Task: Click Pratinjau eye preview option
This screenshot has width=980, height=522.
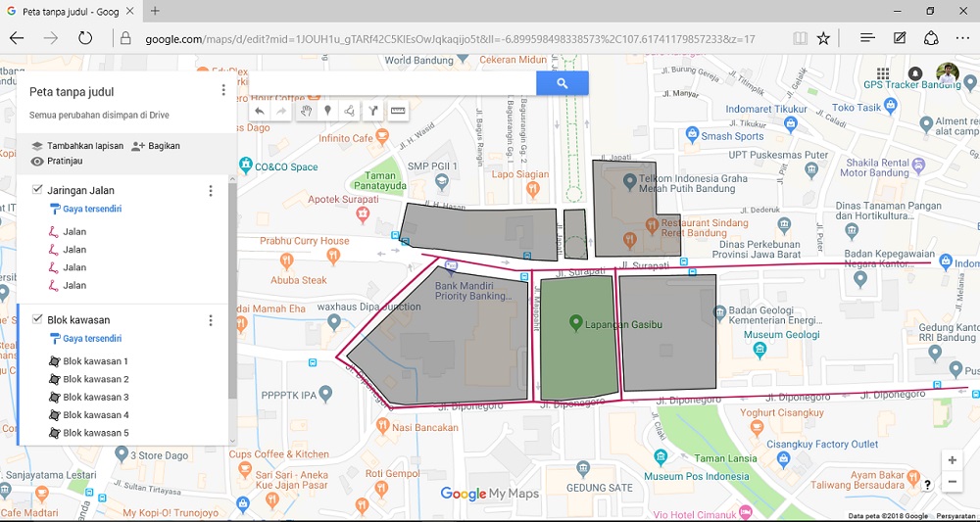Action: [58, 161]
